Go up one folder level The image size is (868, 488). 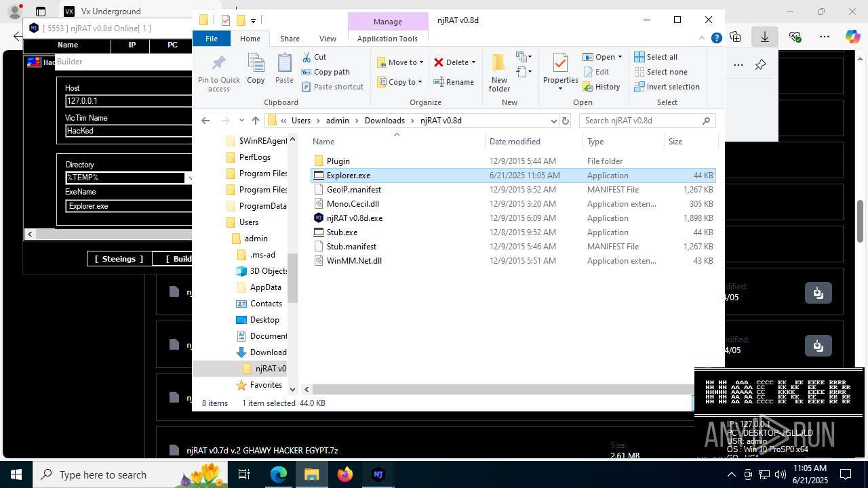(255, 121)
